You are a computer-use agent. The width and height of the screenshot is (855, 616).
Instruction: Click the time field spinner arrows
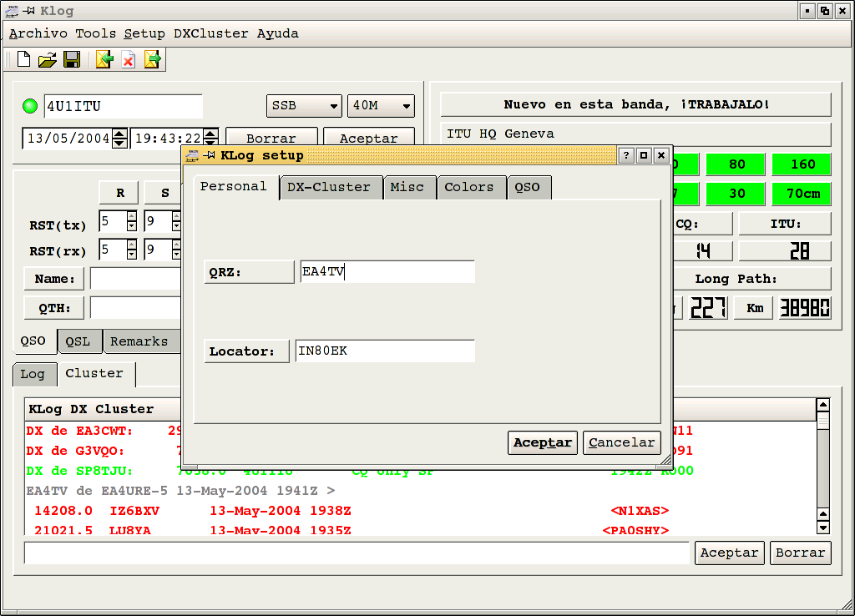tap(210, 137)
